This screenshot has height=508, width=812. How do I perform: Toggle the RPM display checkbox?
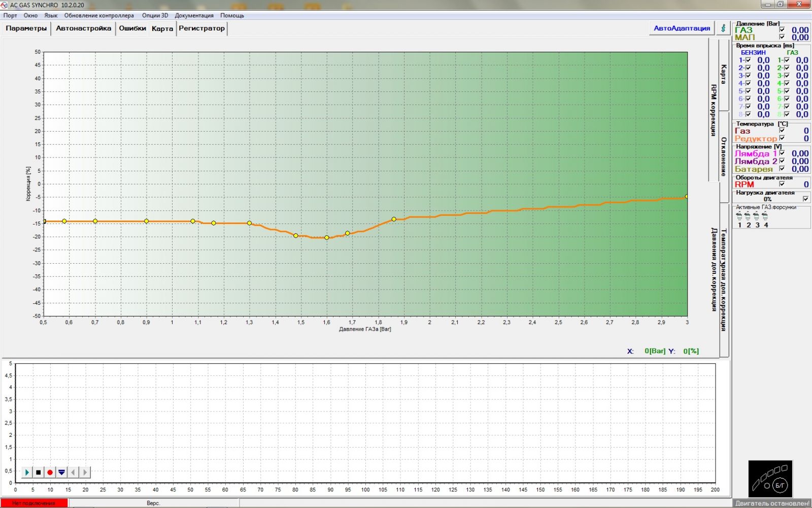point(782,184)
